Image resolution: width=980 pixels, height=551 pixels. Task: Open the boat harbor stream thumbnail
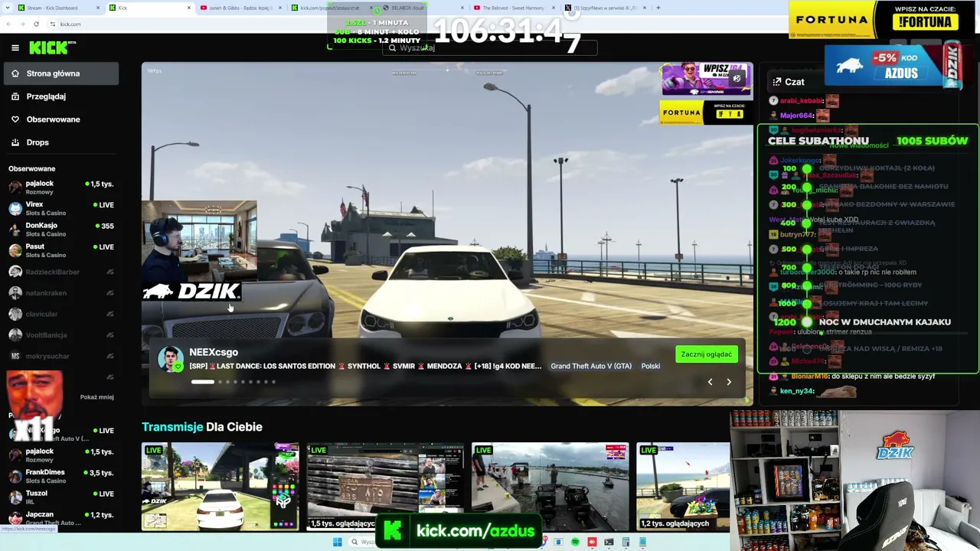coord(550,487)
